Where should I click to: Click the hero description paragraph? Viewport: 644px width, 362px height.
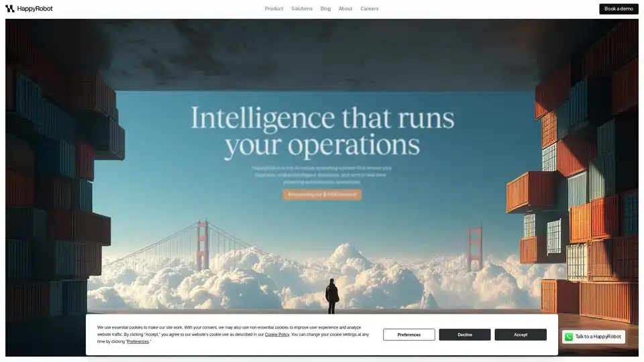[x=322, y=174]
